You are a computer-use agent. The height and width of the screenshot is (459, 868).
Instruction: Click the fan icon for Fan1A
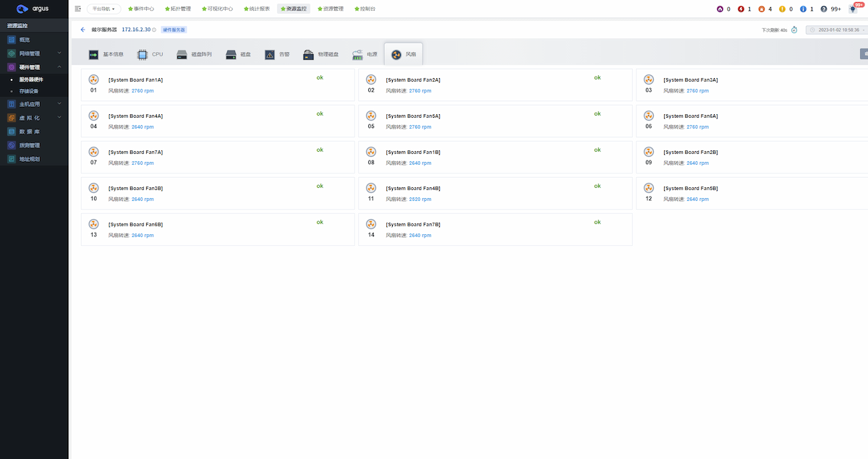pyautogui.click(x=93, y=80)
